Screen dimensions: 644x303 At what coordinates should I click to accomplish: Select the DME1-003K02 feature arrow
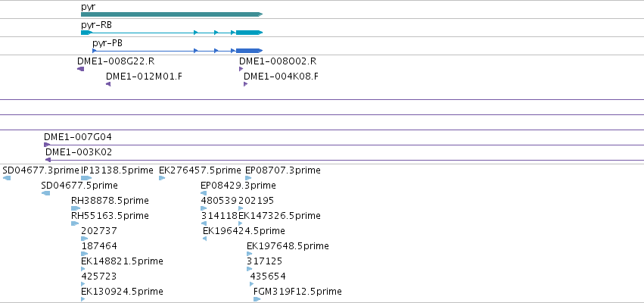(x=48, y=160)
